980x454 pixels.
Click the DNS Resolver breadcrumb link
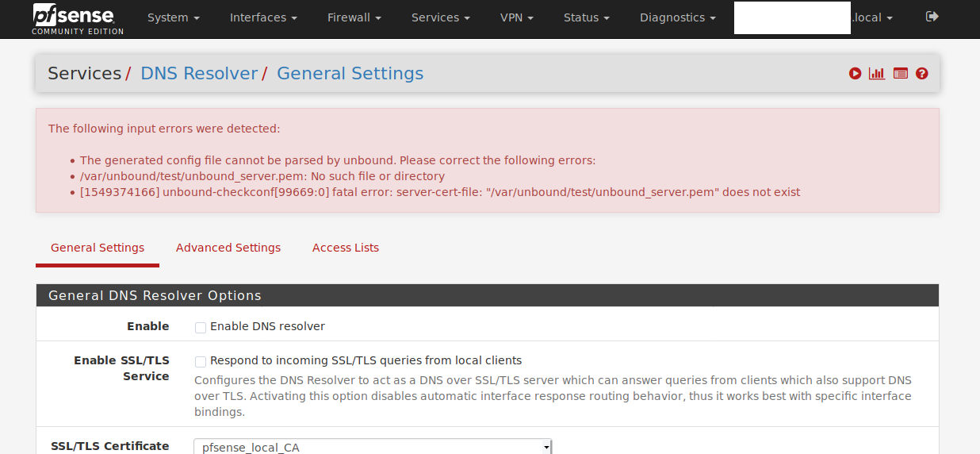tap(199, 74)
